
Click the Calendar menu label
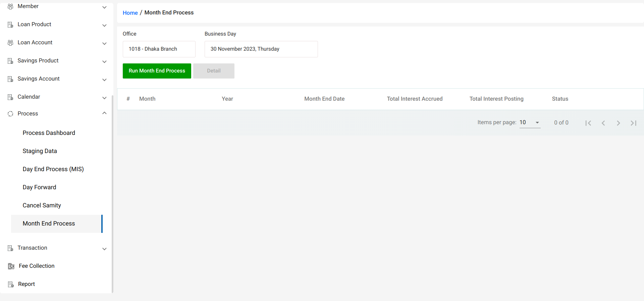click(29, 97)
